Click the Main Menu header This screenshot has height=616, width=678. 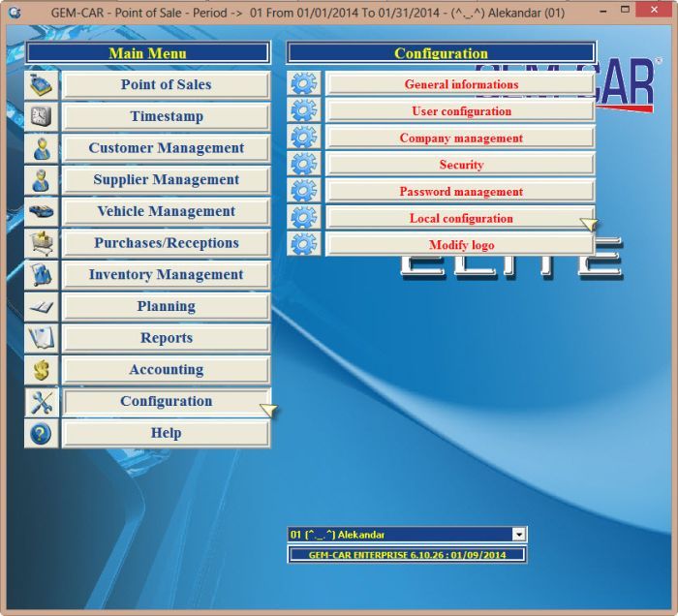point(147,53)
